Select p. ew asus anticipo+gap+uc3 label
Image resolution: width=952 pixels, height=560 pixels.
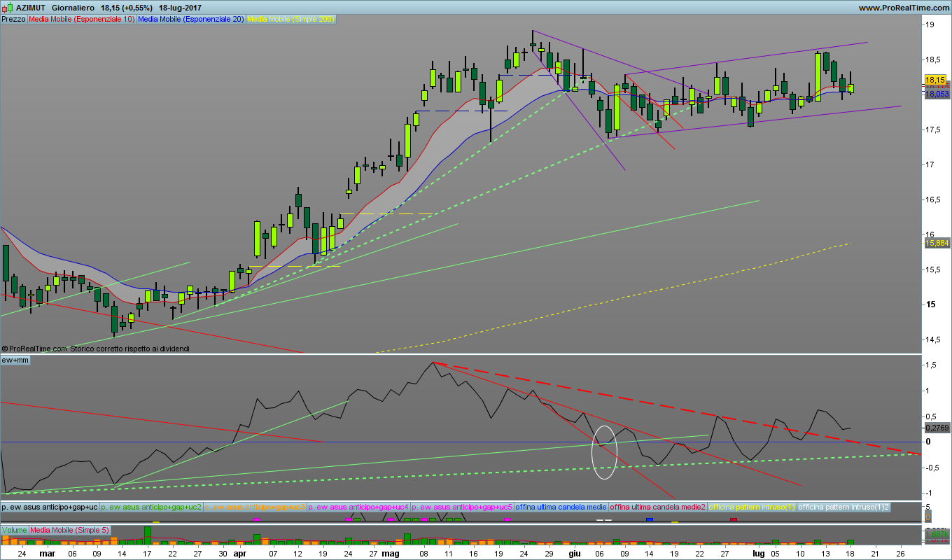tap(255, 506)
